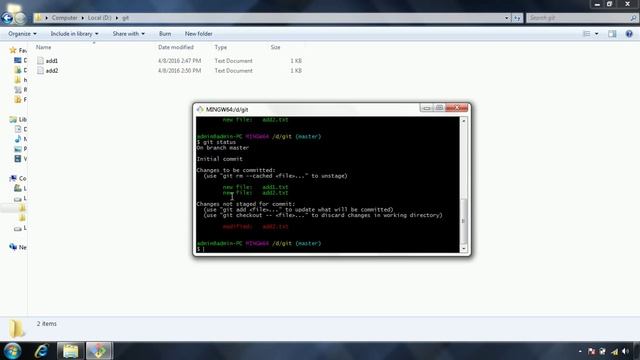This screenshot has width=640, height=360.
Task: Sort by the Size column header
Action: point(276,47)
